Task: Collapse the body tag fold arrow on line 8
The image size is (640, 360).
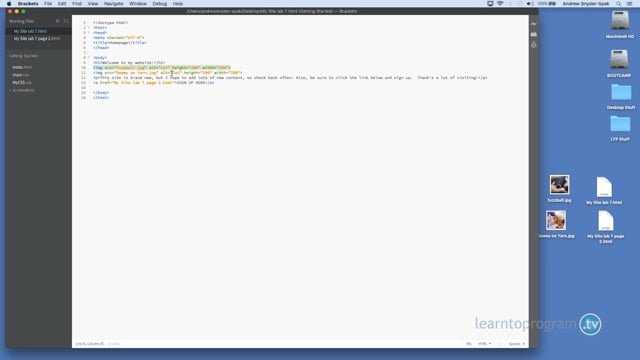Action: 89,58
